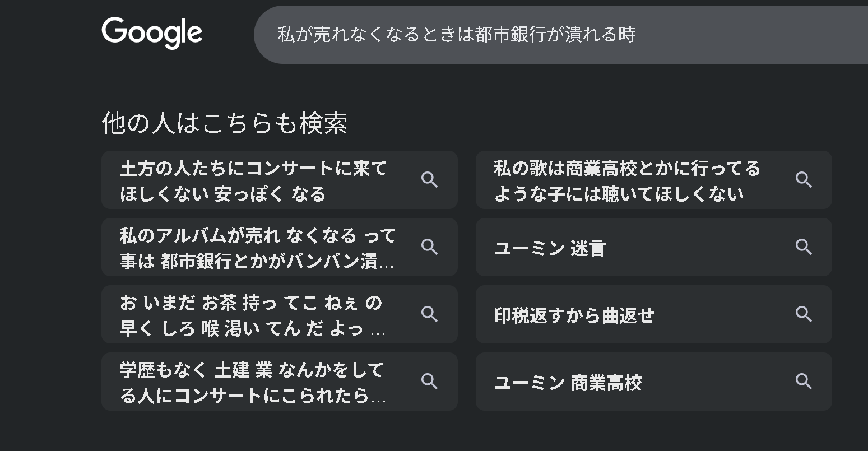
Task: Open the 土方の人たちにコンサートに来てほしくない related search
Action: coord(253,180)
